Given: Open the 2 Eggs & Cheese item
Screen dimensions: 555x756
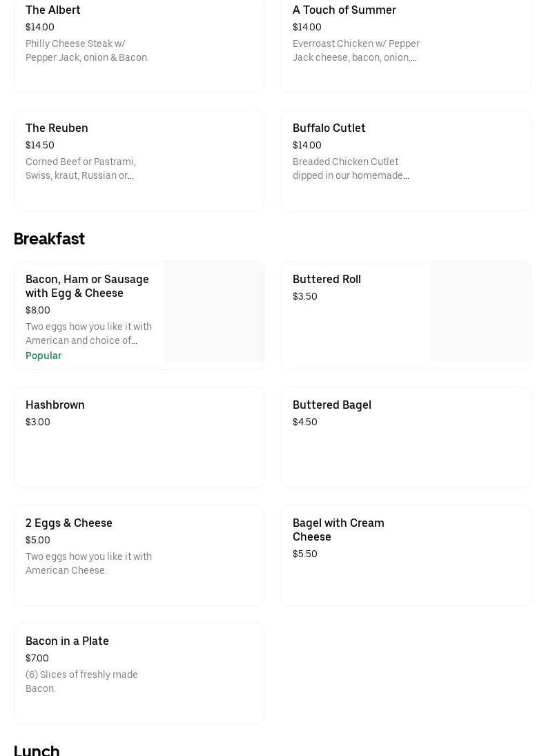Looking at the screenshot, I should [69, 523].
